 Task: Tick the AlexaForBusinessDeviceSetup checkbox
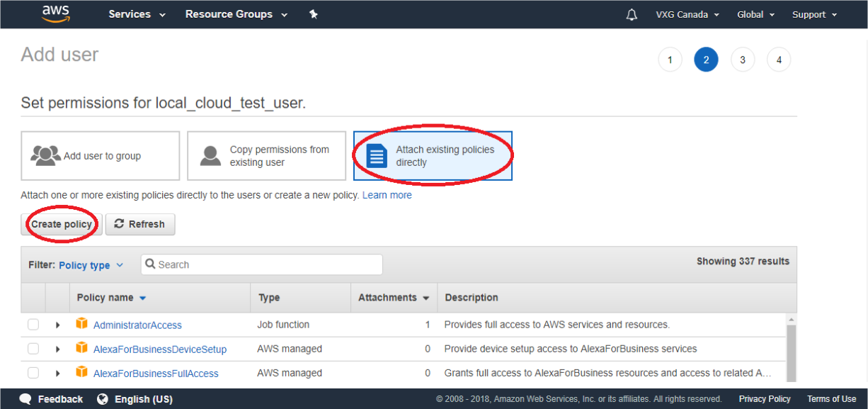coord(33,349)
